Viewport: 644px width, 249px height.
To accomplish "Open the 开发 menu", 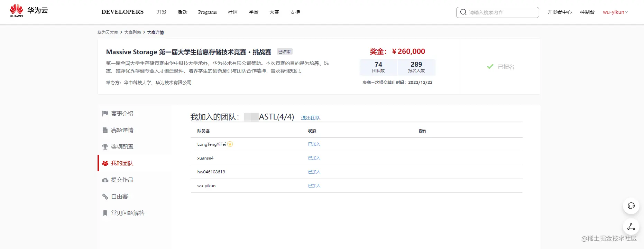I will (162, 12).
